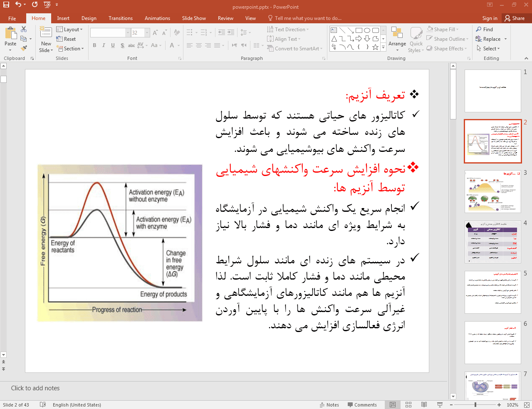Open the Animations ribbon tab
This screenshot has height=409, width=532.
(x=157, y=18)
